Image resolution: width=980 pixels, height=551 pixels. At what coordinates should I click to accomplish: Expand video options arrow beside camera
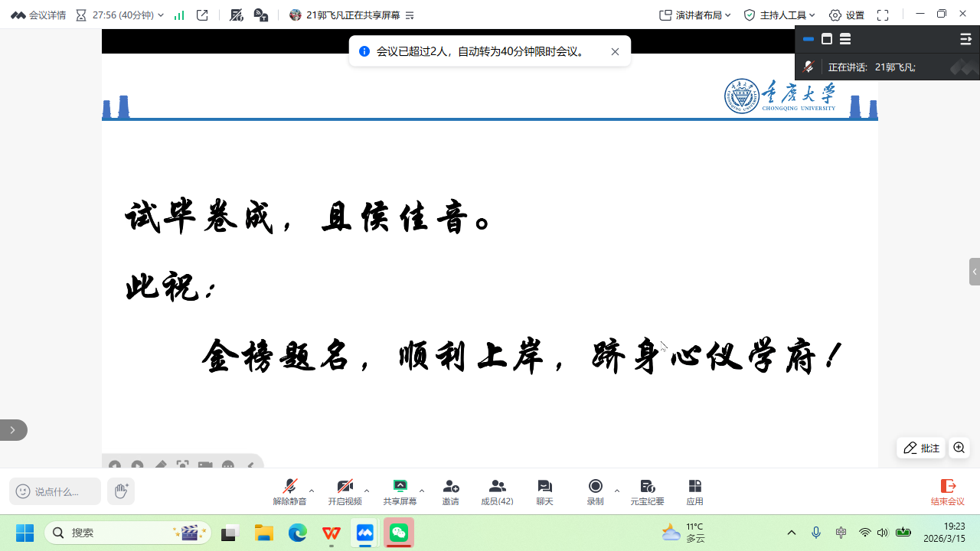(x=367, y=491)
